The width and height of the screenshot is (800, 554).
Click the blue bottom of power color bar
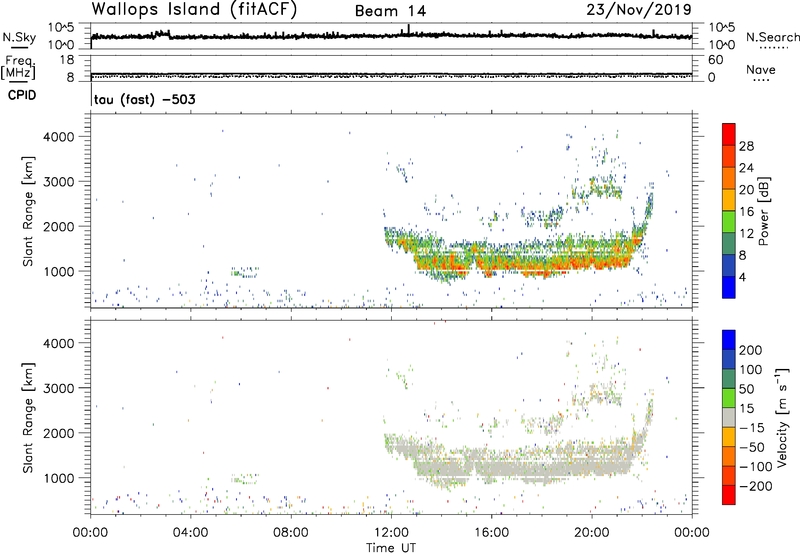(729, 288)
